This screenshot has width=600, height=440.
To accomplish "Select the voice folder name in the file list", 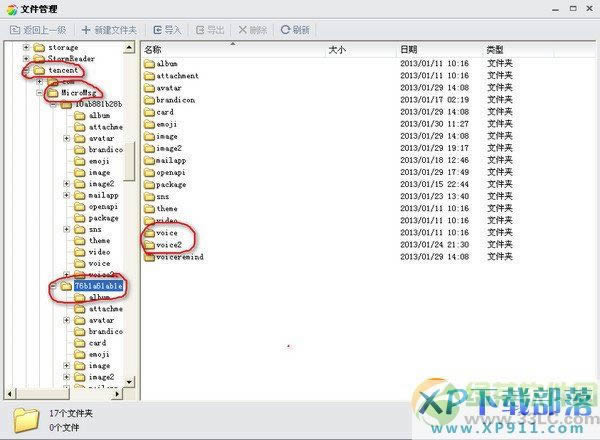I will tap(167, 233).
